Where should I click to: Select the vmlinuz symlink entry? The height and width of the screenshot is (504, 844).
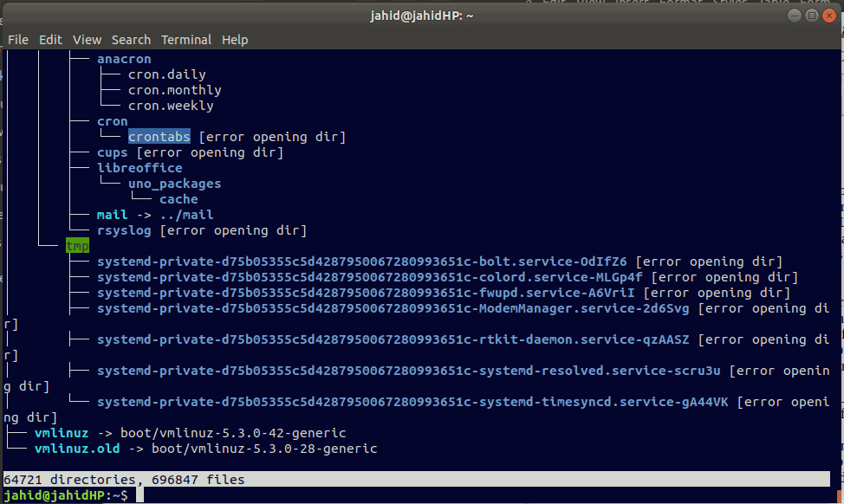coord(61,432)
